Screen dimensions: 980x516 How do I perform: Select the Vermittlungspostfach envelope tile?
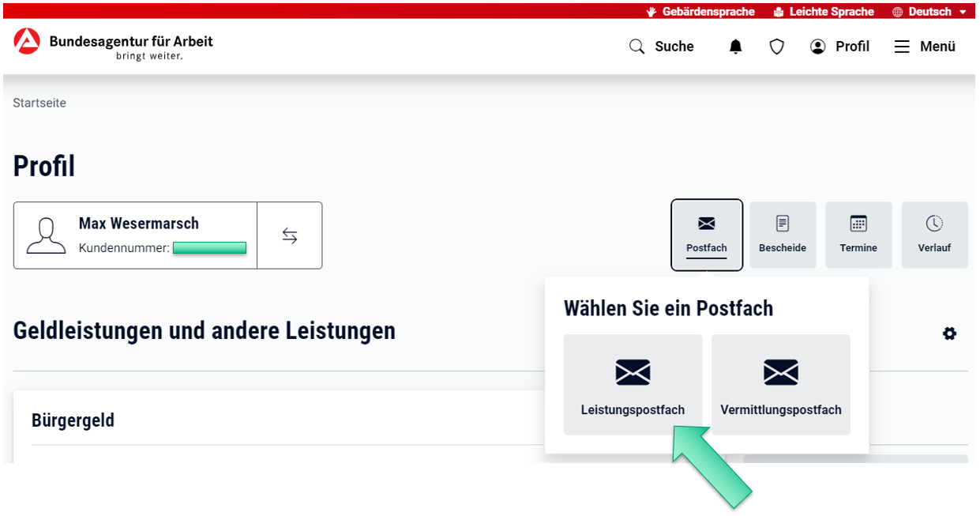click(x=780, y=384)
